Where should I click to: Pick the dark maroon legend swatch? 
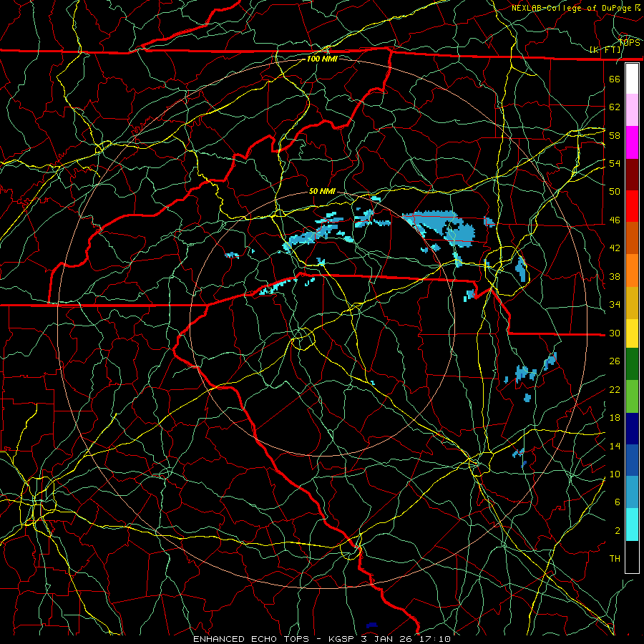[x=632, y=175]
